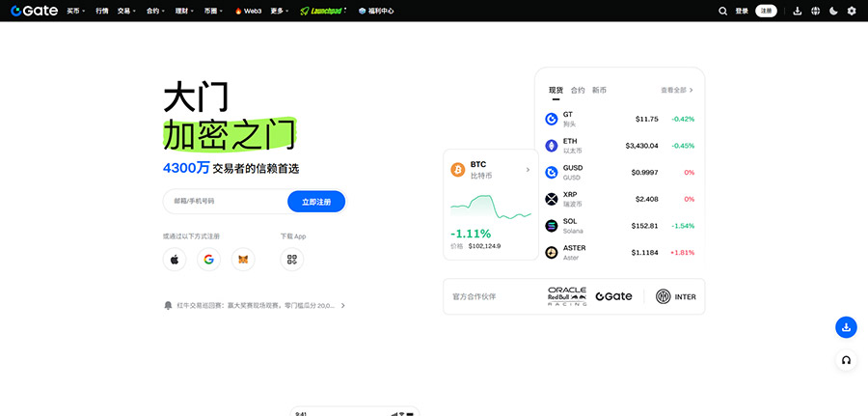This screenshot has height=416, width=868.
Task: Click the BTC price $102,124.9
Action: click(x=484, y=246)
